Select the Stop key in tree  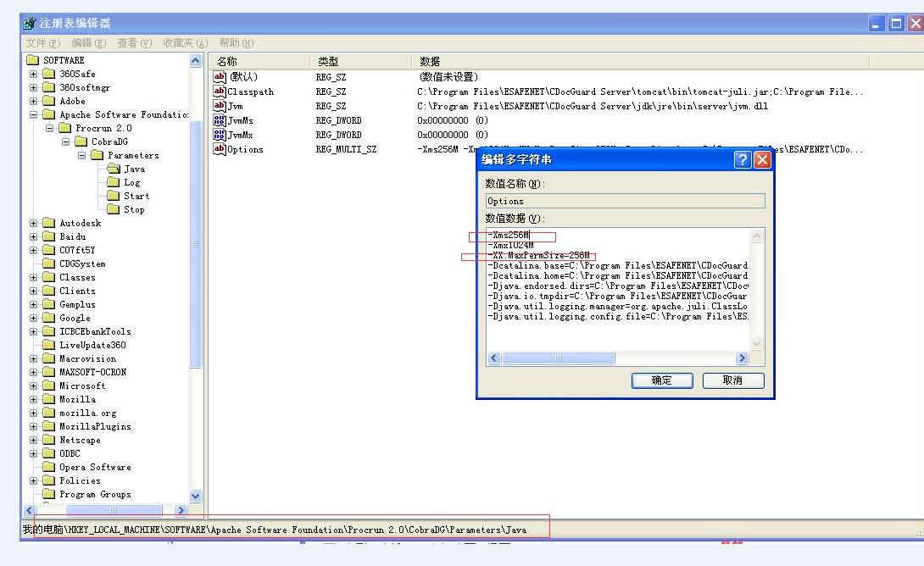coord(134,209)
